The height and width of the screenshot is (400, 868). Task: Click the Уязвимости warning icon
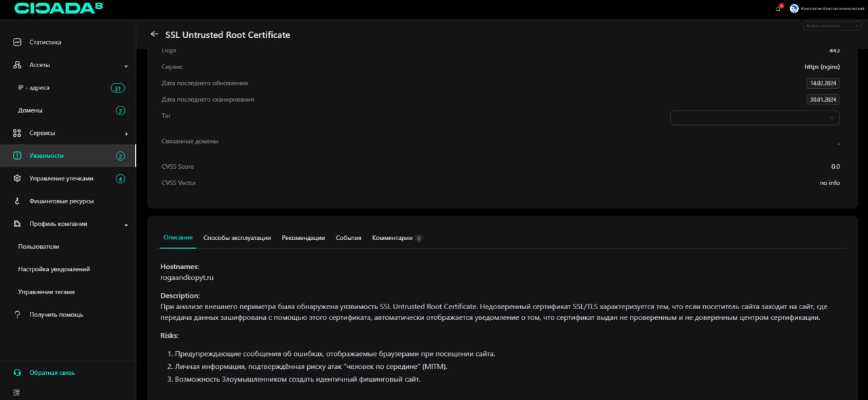[18, 156]
